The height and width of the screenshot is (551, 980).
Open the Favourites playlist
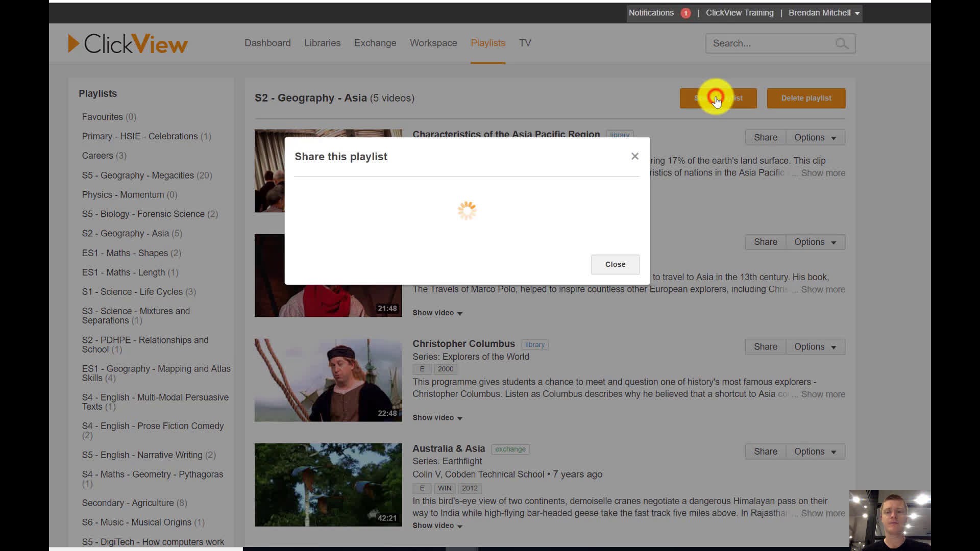pyautogui.click(x=109, y=117)
